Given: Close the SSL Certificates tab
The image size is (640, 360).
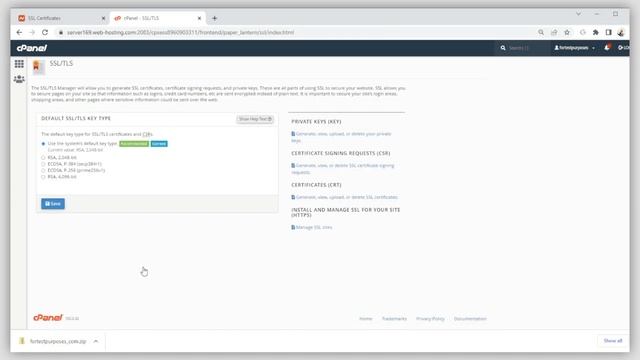Looking at the screenshot, I should (103, 18).
